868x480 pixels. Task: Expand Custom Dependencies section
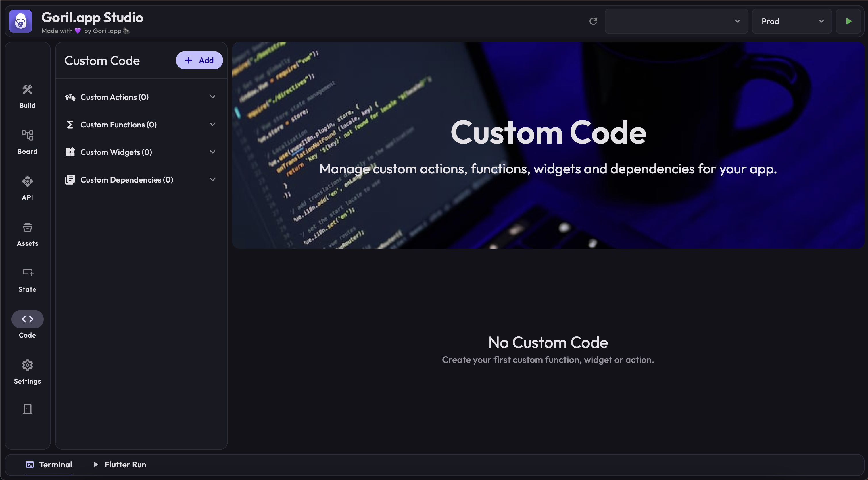[x=212, y=180]
